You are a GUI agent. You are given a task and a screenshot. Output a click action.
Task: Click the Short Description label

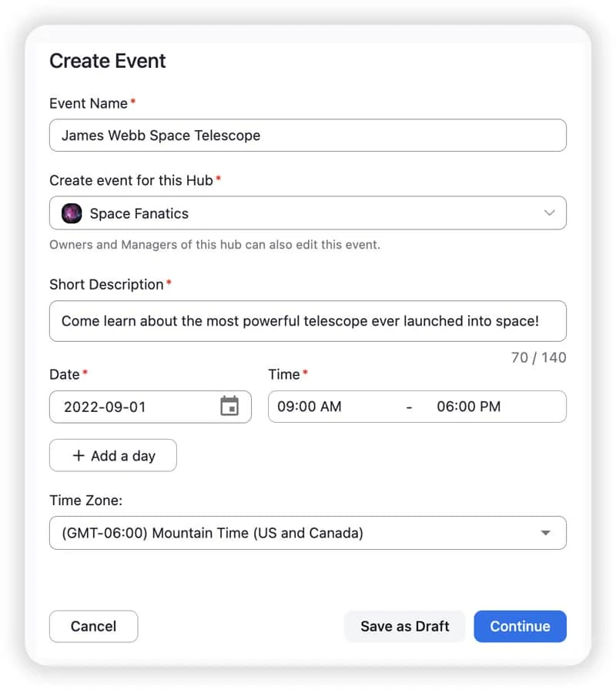(106, 285)
